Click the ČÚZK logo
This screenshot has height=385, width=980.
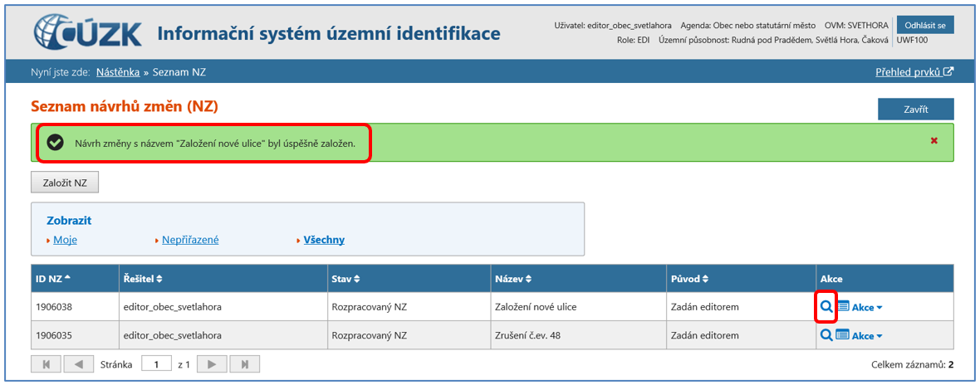click(x=89, y=32)
